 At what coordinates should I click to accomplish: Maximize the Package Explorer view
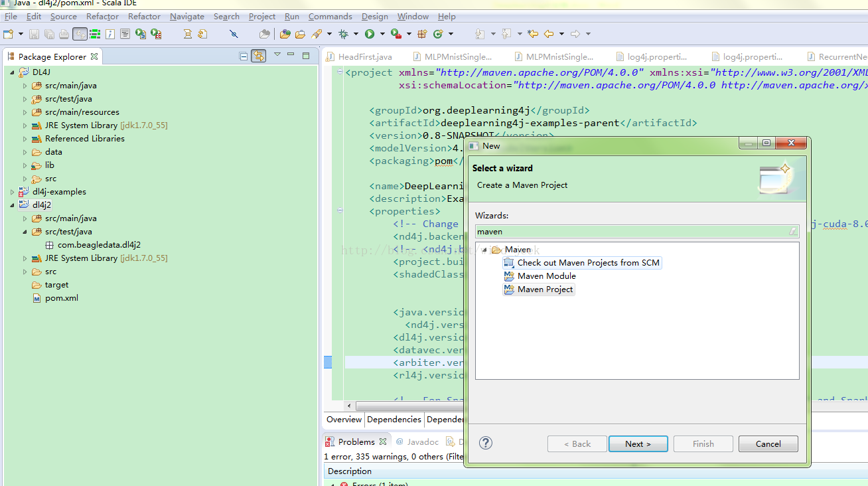tap(306, 56)
